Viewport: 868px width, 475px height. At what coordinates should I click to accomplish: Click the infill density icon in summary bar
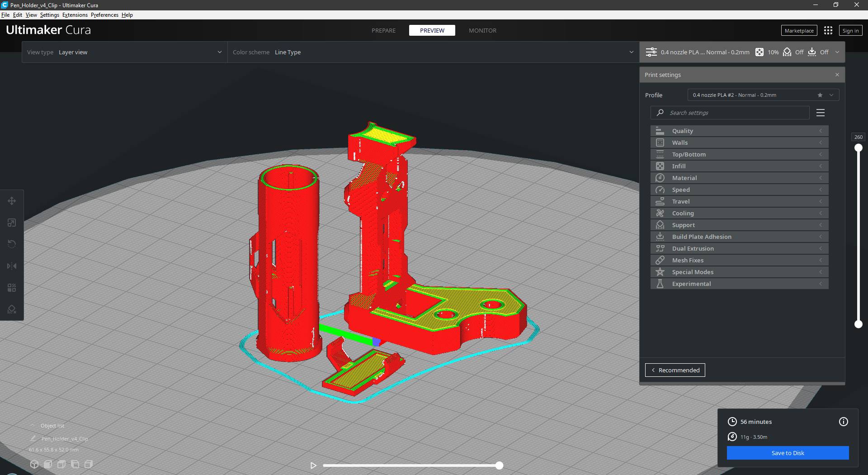click(x=759, y=52)
